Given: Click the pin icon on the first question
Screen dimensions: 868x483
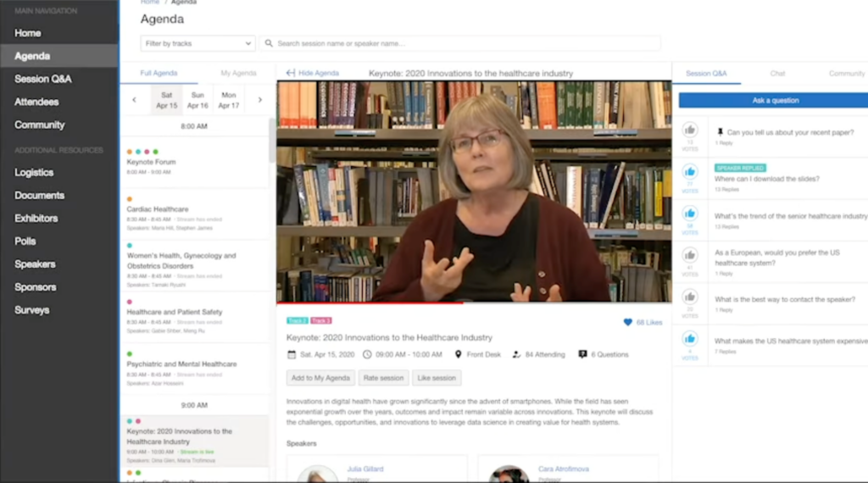Looking at the screenshot, I should coord(720,132).
